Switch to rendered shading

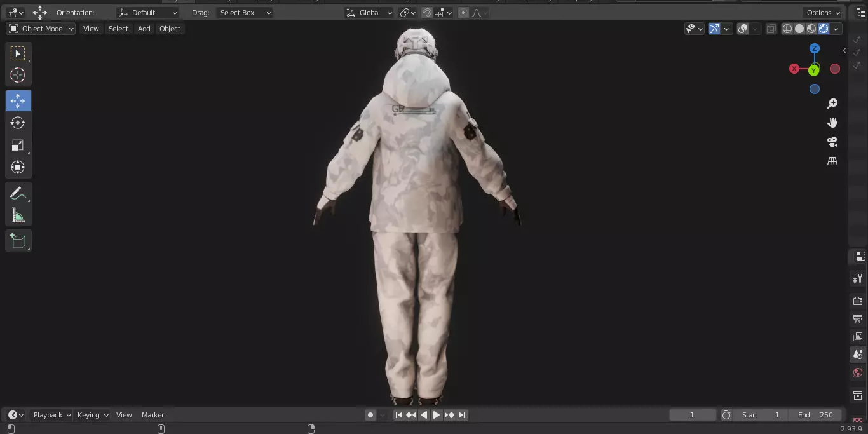pos(824,29)
